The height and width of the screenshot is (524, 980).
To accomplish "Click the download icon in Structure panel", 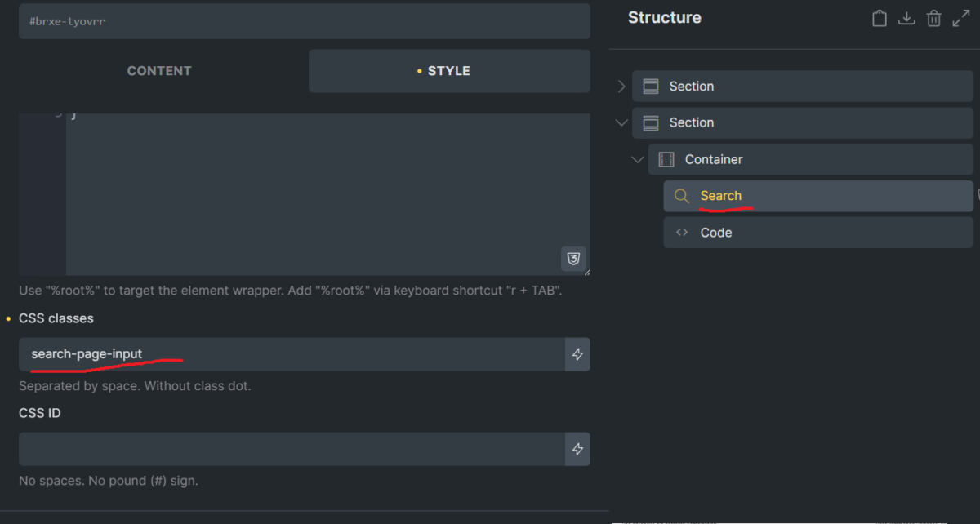I will (x=906, y=18).
